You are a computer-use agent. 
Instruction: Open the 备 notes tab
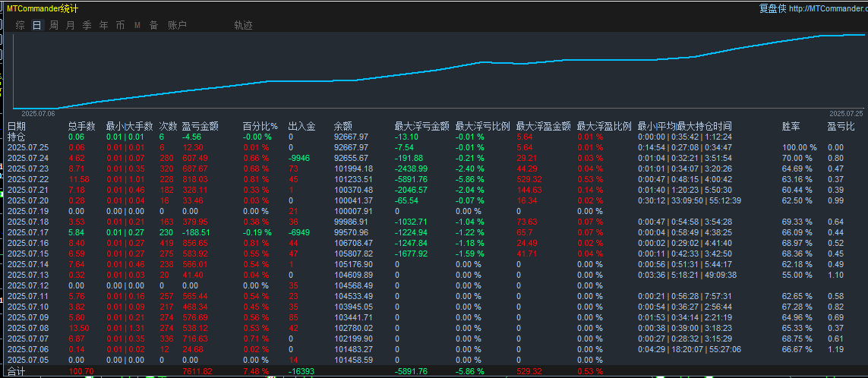pos(153,25)
